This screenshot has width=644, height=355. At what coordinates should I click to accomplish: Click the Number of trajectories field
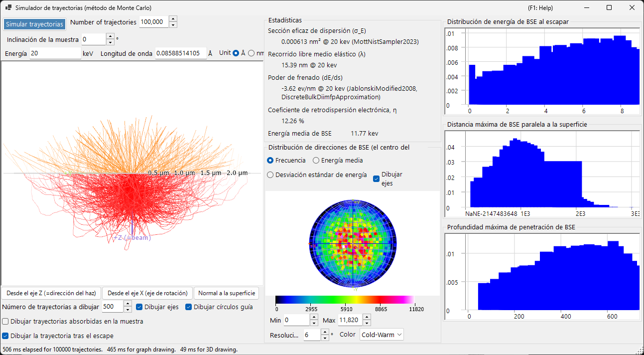154,22
